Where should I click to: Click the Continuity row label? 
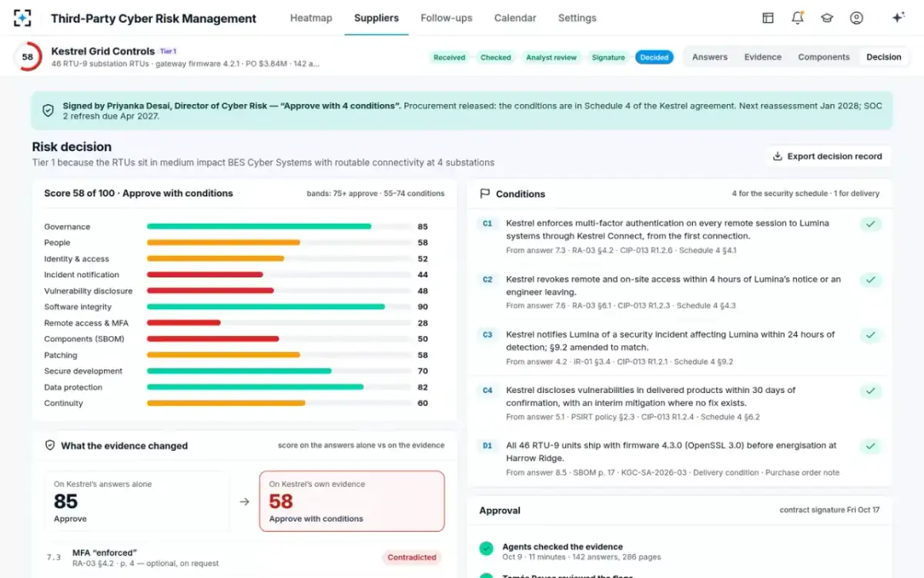63,404
